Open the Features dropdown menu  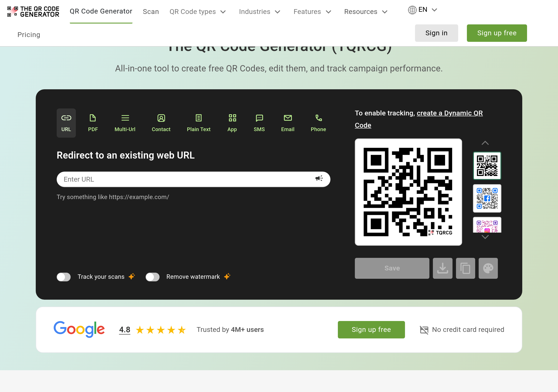click(x=313, y=12)
